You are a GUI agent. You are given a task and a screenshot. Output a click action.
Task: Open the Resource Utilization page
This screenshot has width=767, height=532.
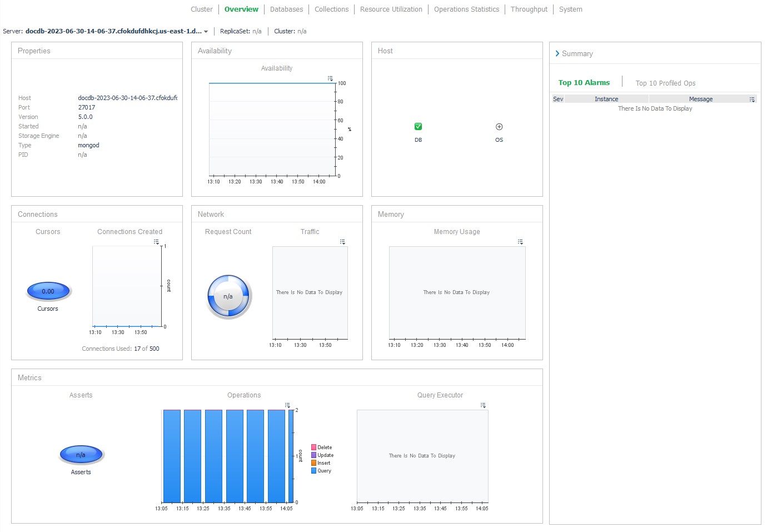[x=391, y=9]
